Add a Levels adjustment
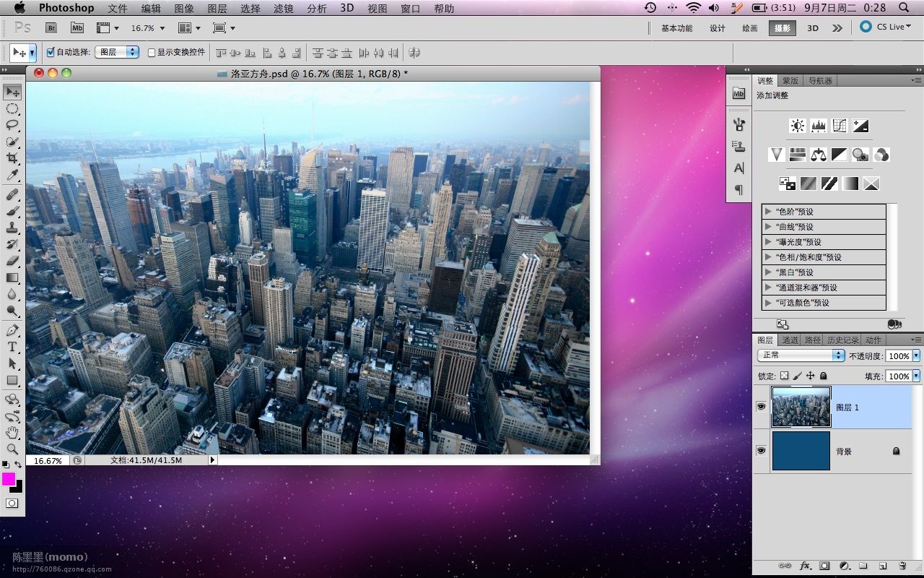This screenshot has width=924, height=578. click(818, 126)
